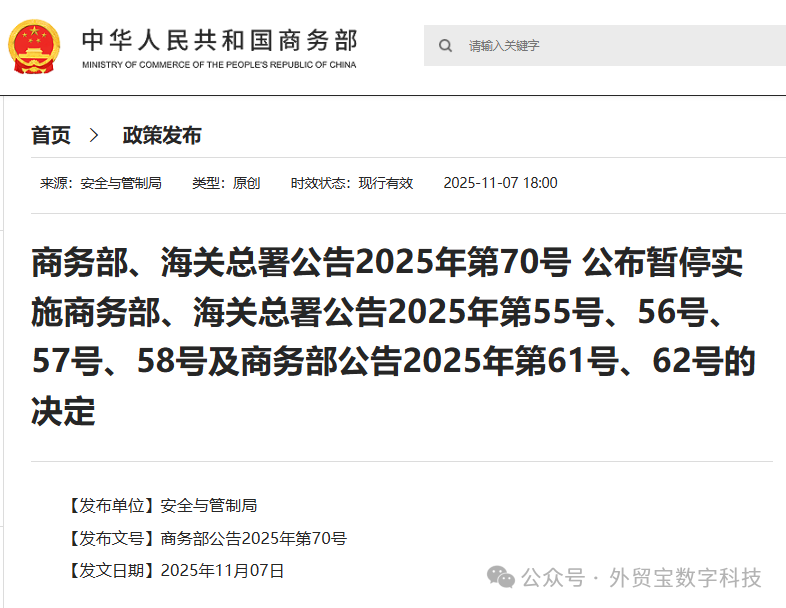Select the 发文日期 2025年11月07日 line
786x608 pixels.
[x=174, y=570]
